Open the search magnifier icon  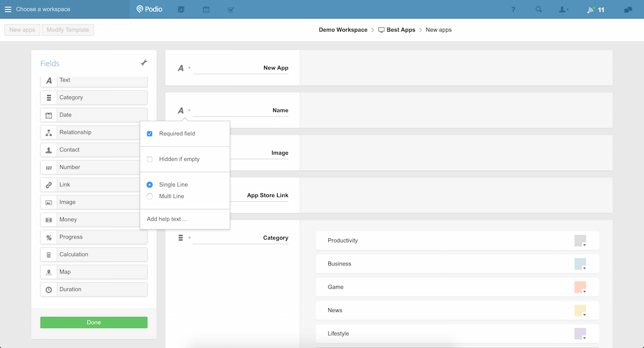(538, 10)
